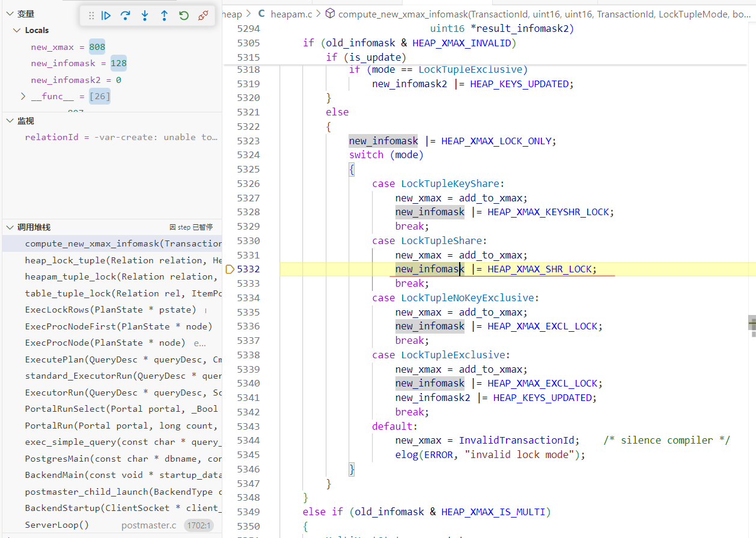
Task: Step out of current function
Action: pos(164,16)
